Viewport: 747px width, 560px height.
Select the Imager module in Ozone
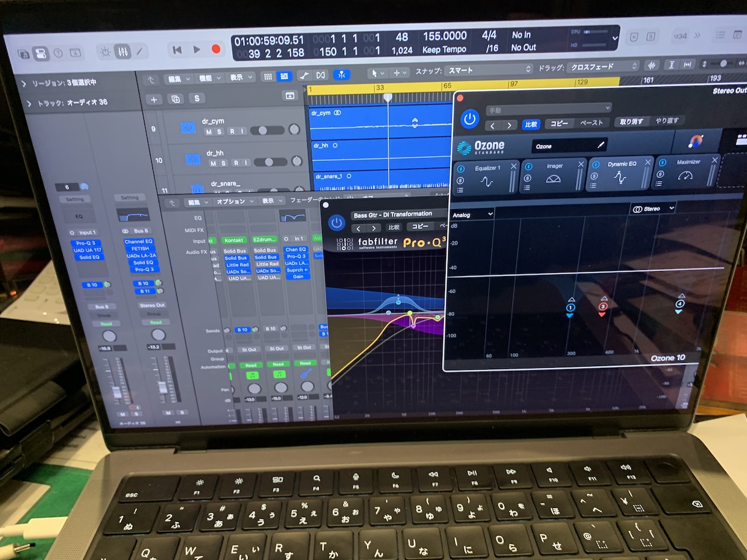[554, 175]
